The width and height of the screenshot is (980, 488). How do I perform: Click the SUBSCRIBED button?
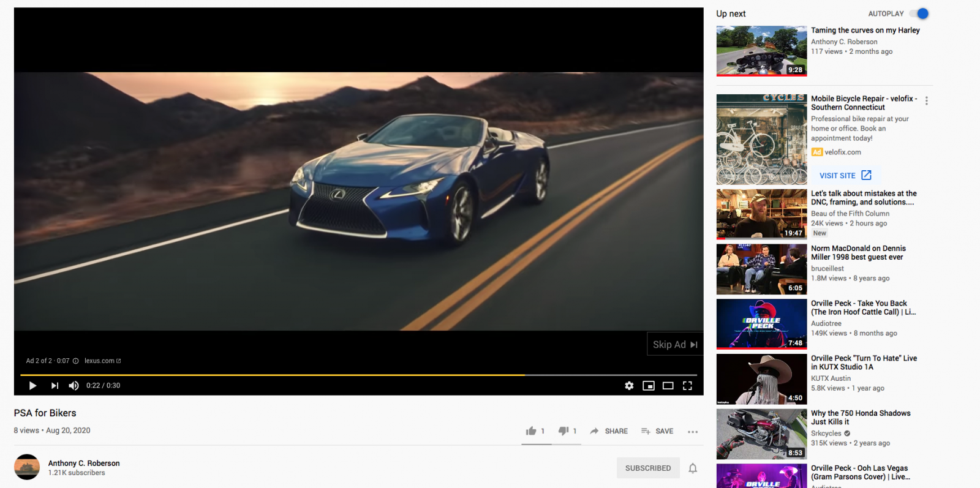coord(648,468)
